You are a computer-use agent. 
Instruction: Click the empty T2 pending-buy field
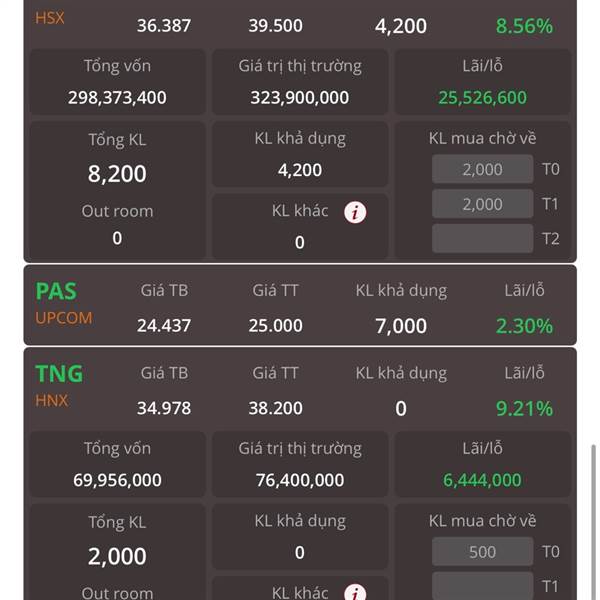[x=482, y=239]
